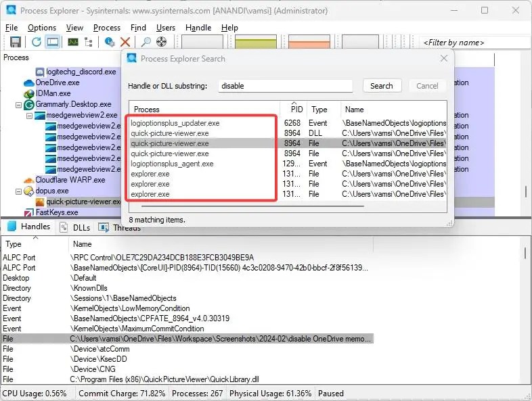Click the Process column header in main tree

[61, 57]
